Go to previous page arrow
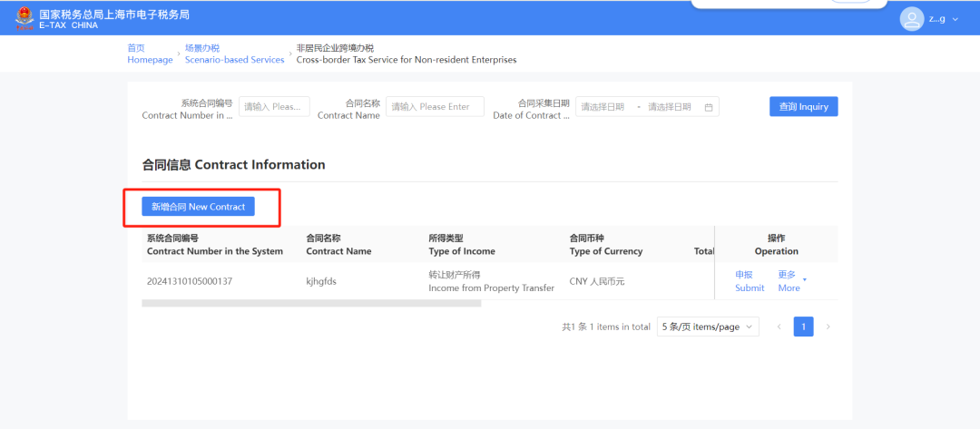Viewport: 980px width, 429px height. (x=779, y=327)
